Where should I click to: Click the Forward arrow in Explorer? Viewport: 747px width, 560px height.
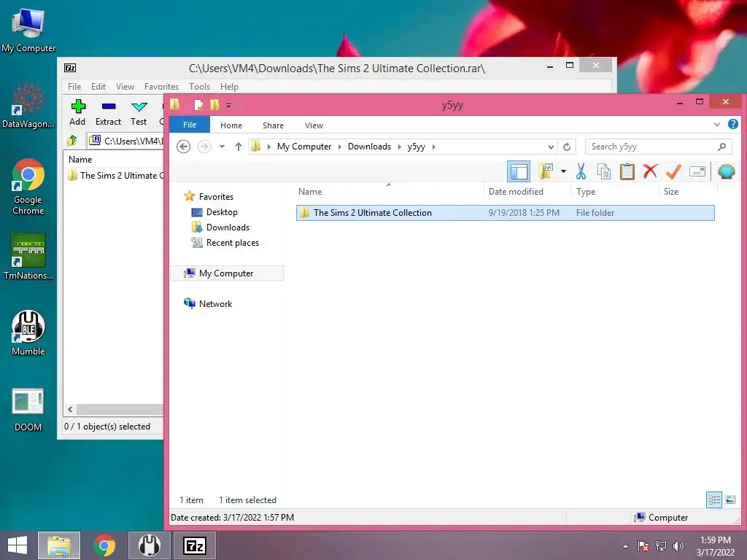[204, 147]
